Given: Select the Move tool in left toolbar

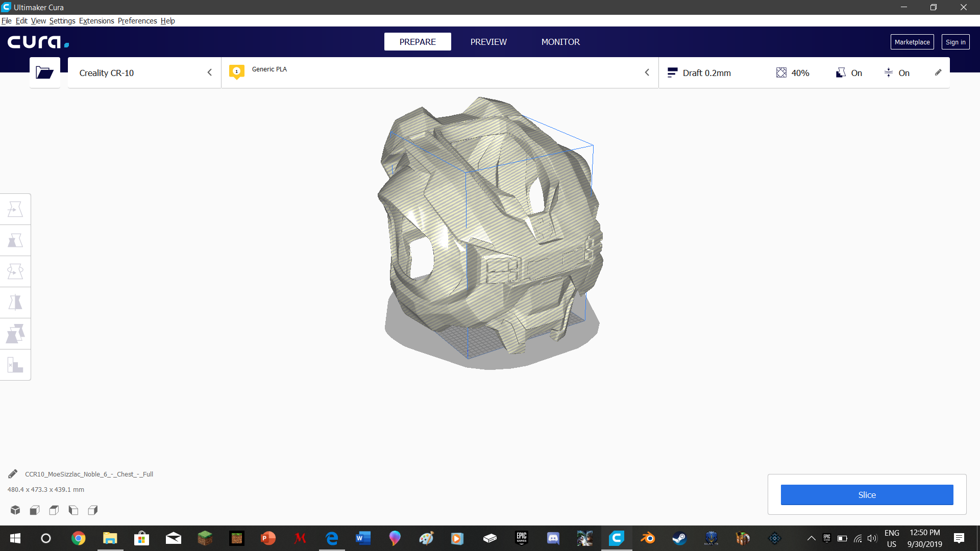Looking at the screenshot, I should click(15, 209).
